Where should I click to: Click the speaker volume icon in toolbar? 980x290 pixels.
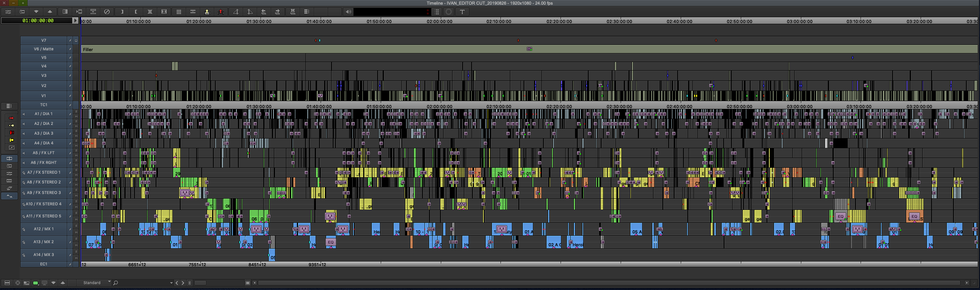[x=348, y=12]
